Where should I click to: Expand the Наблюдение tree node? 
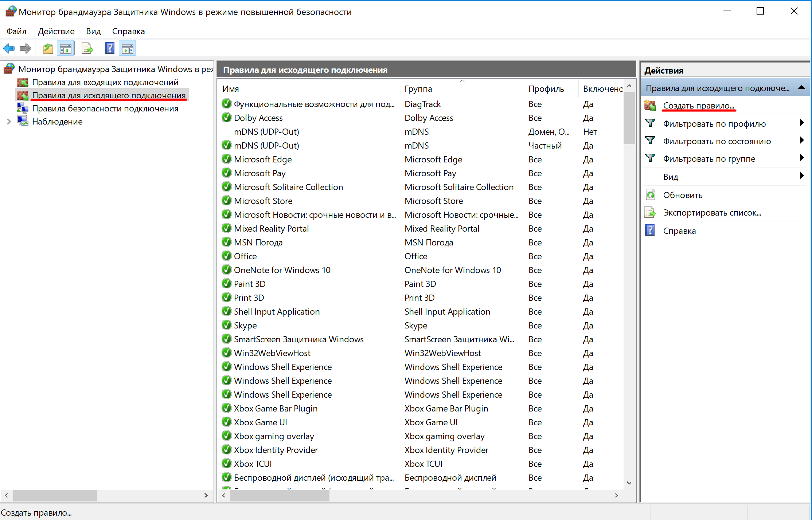(x=9, y=122)
